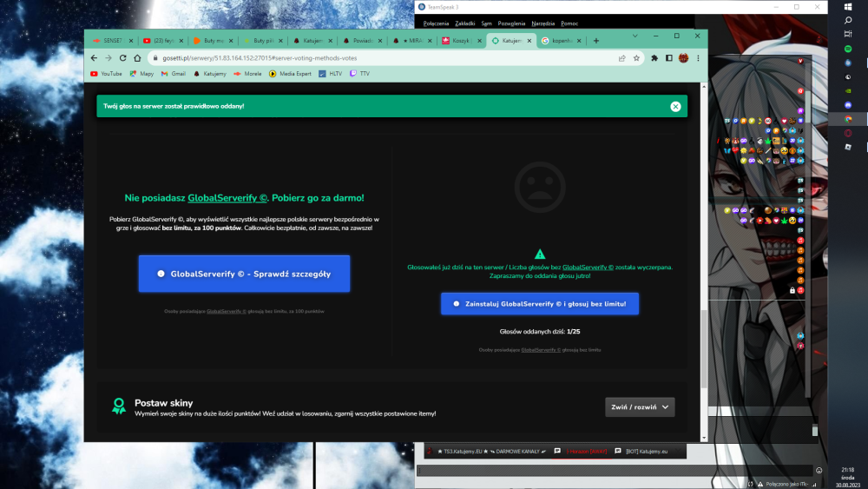
Task: Click the web page vertical scrollbar thumb
Action: point(704,349)
